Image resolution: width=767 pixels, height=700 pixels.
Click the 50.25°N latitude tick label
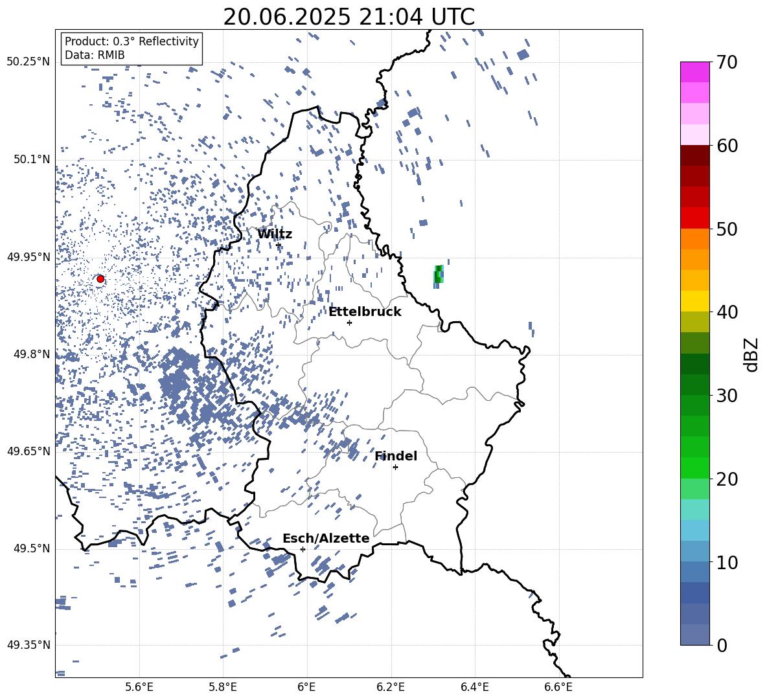point(29,62)
